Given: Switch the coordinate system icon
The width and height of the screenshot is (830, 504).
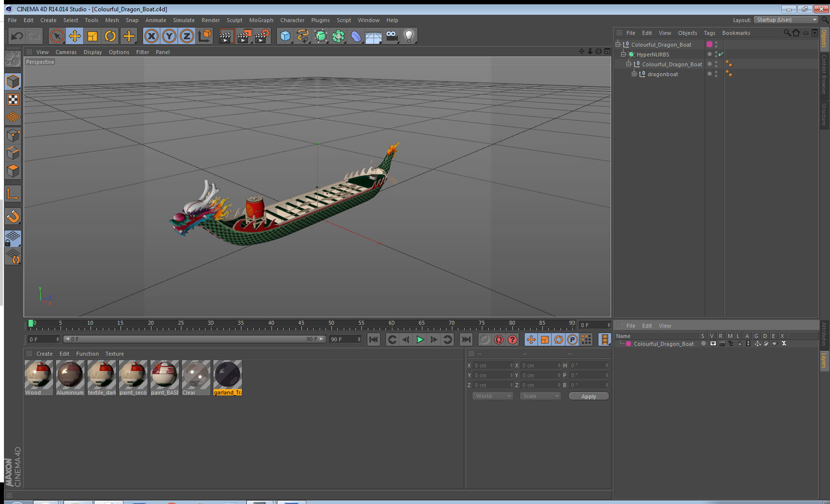Looking at the screenshot, I should point(205,36).
